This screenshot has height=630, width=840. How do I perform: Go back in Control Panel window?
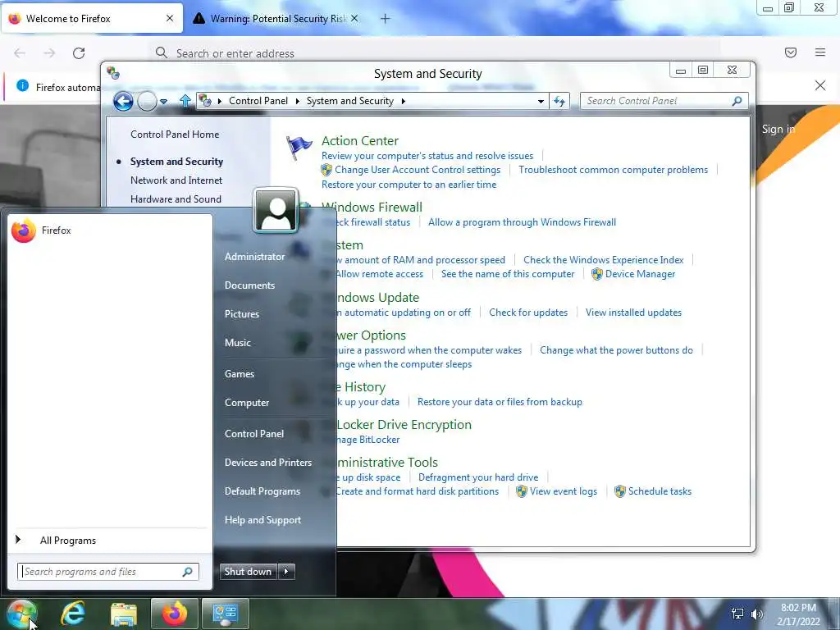123,101
